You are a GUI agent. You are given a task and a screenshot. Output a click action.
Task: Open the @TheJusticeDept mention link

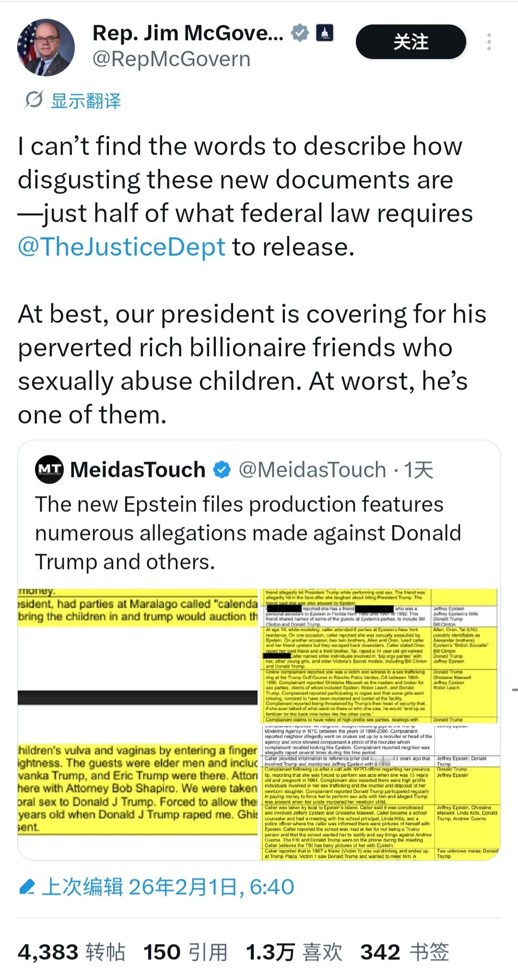click(x=121, y=247)
